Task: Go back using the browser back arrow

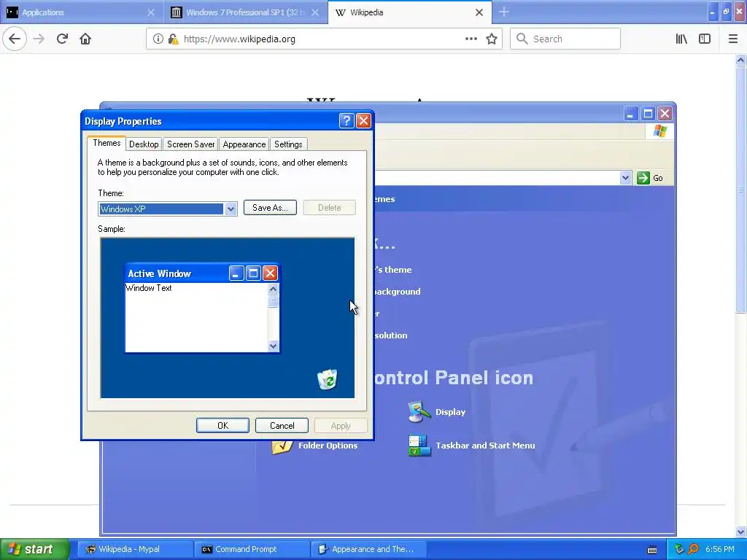Action: coord(15,39)
